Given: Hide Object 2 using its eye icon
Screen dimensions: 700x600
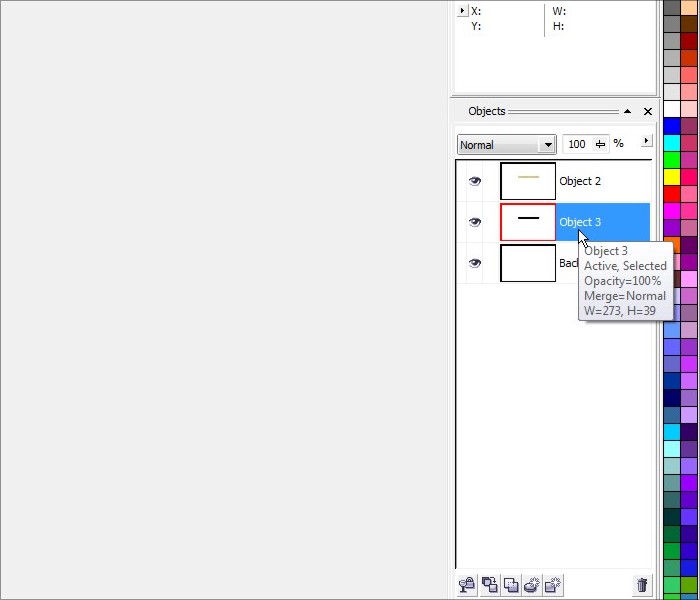Looking at the screenshot, I should (x=475, y=181).
